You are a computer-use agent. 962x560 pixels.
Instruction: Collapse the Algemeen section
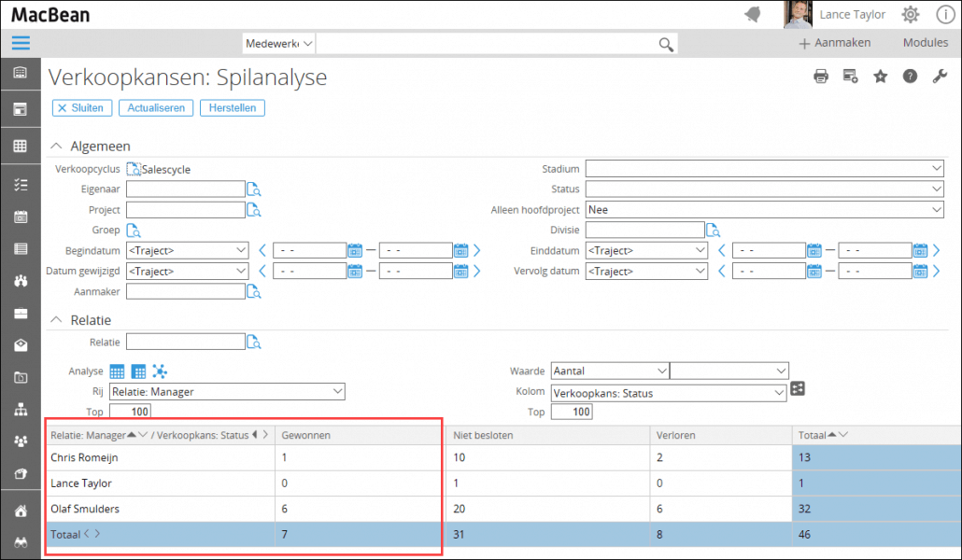pyautogui.click(x=57, y=146)
